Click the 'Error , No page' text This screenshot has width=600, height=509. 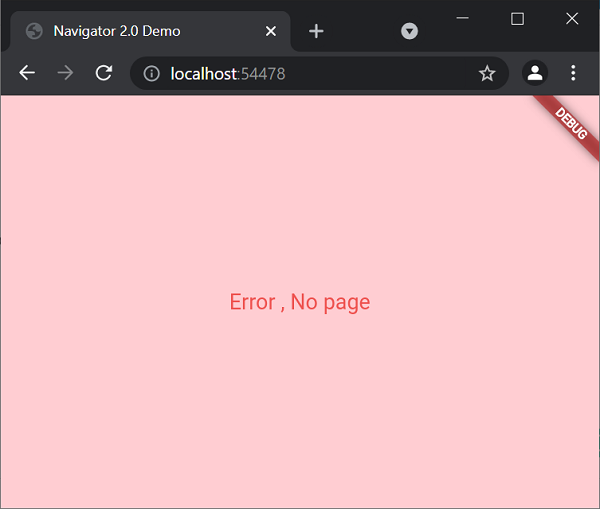(300, 302)
